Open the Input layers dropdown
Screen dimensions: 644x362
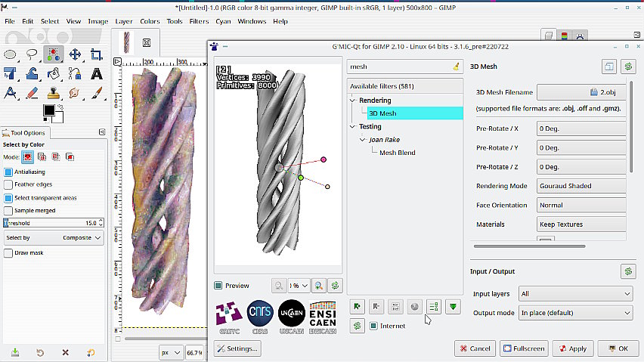(575, 293)
